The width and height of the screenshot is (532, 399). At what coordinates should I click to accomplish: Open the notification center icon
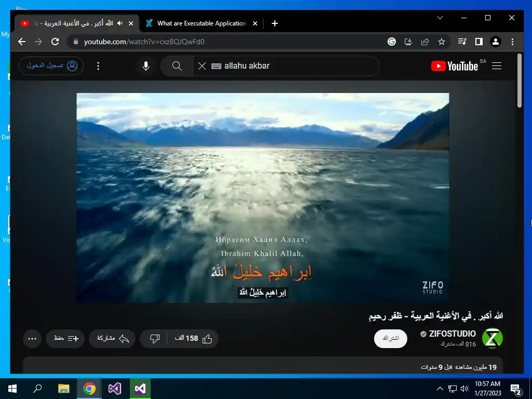pos(516,389)
